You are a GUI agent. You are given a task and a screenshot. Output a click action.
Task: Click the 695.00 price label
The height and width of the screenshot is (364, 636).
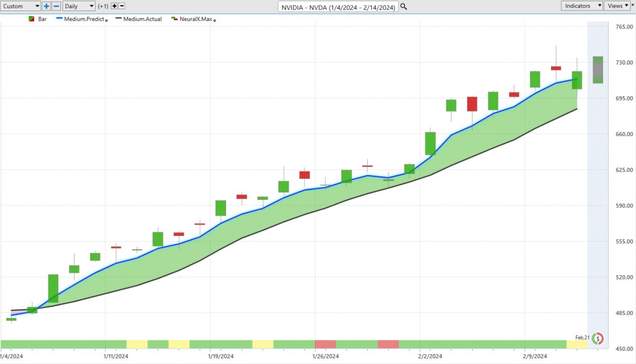[x=624, y=98]
